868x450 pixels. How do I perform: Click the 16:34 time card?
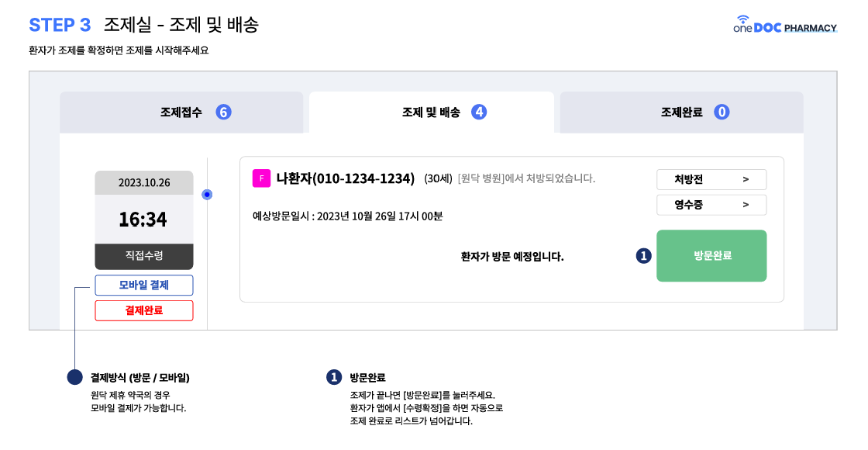point(143,220)
